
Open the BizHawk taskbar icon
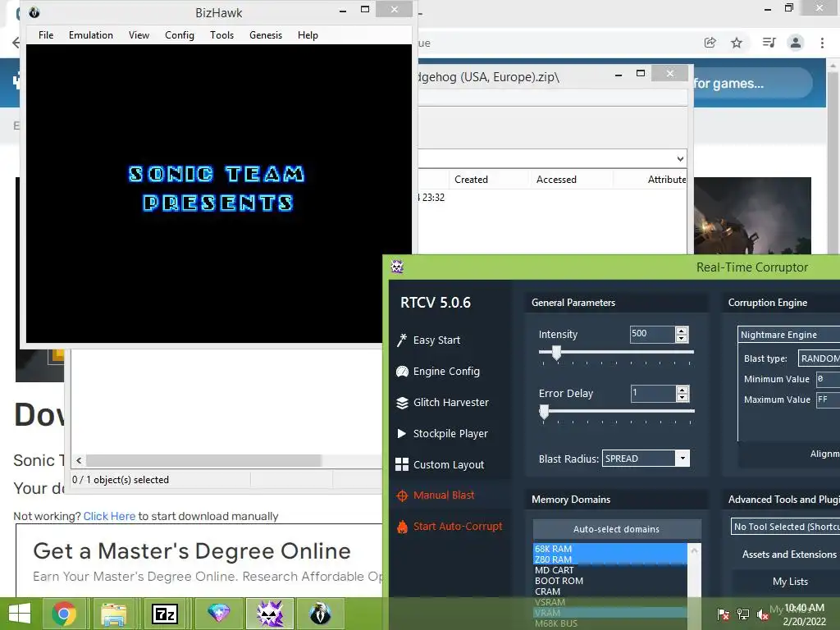click(321, 614)
